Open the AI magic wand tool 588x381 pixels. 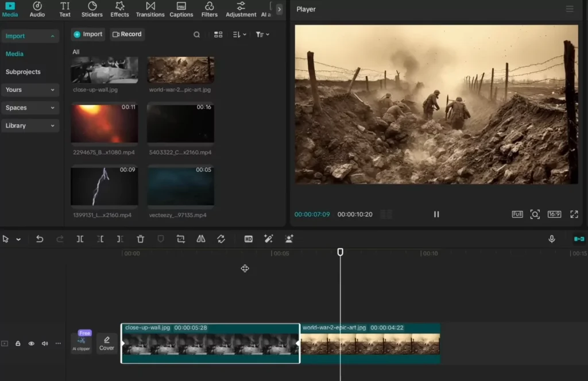tap(269, 239)
